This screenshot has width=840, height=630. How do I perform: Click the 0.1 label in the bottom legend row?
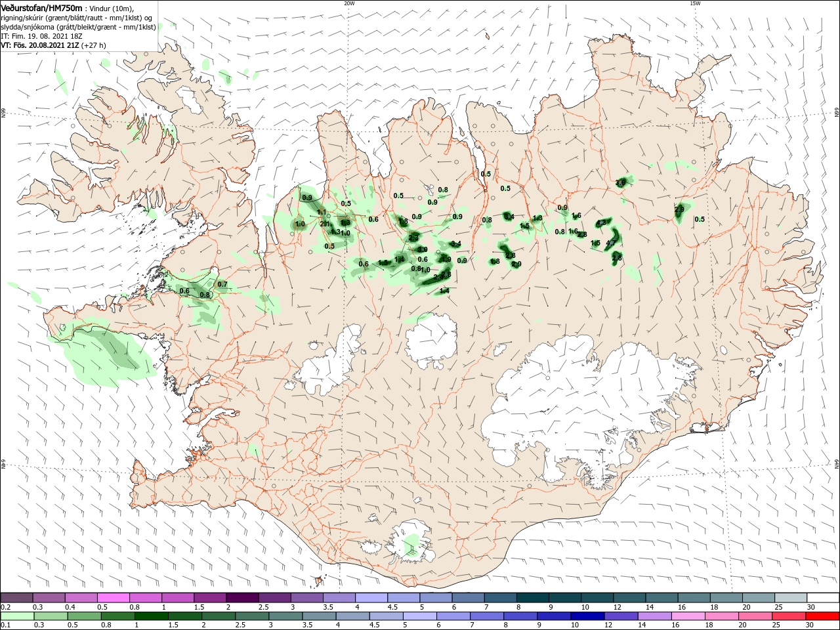6,625
